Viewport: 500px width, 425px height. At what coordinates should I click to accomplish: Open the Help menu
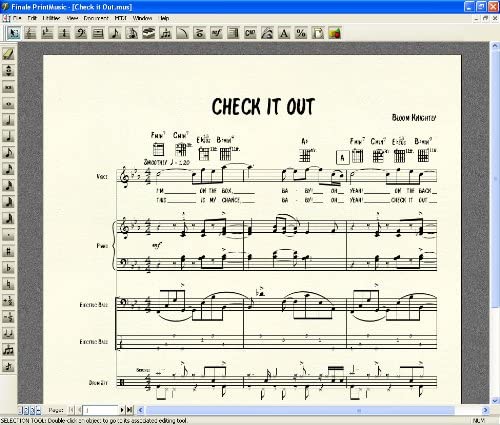tap(165, 18)
